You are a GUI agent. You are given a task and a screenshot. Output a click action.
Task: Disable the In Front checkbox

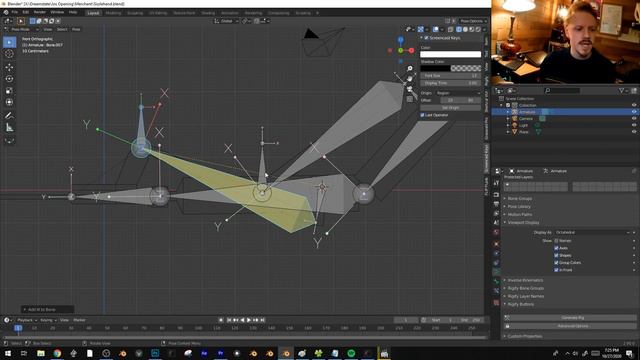pyautogui.click(x=556, y=270)
